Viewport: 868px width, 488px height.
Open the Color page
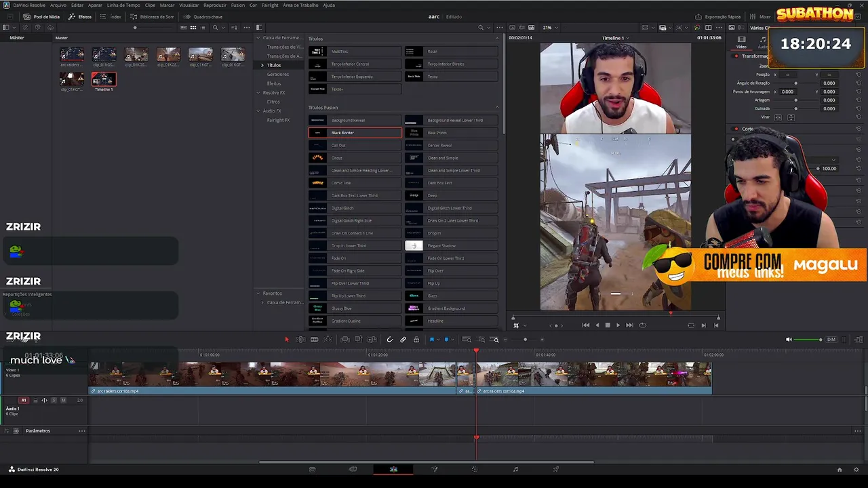point(475,469)
